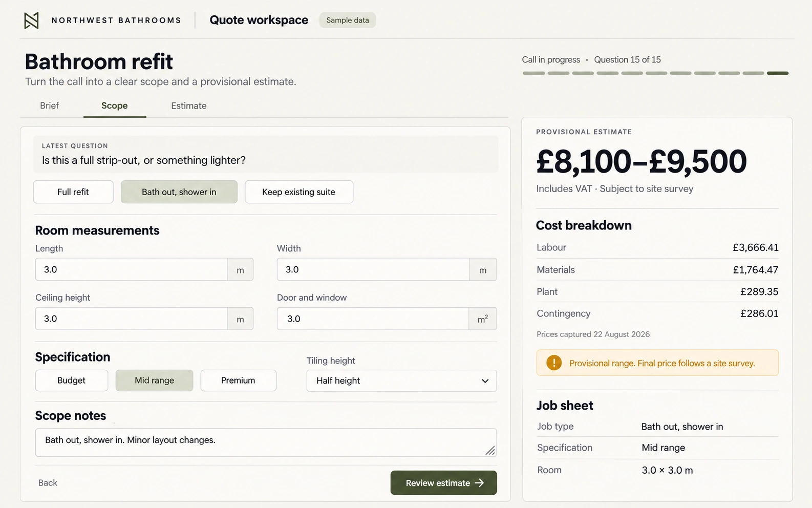
Task: Click the Materials amount £1,764.47
Action: (x=756, y=270)
